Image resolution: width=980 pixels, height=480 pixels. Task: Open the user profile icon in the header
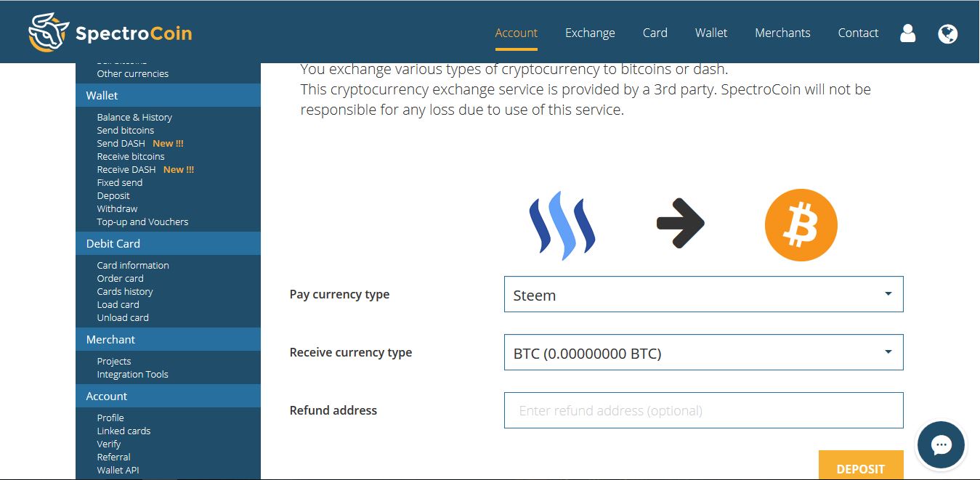tap(908, 33)
